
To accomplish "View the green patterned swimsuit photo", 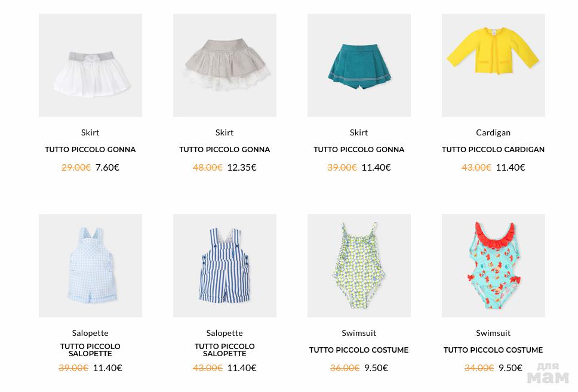I will coord(359,266).
